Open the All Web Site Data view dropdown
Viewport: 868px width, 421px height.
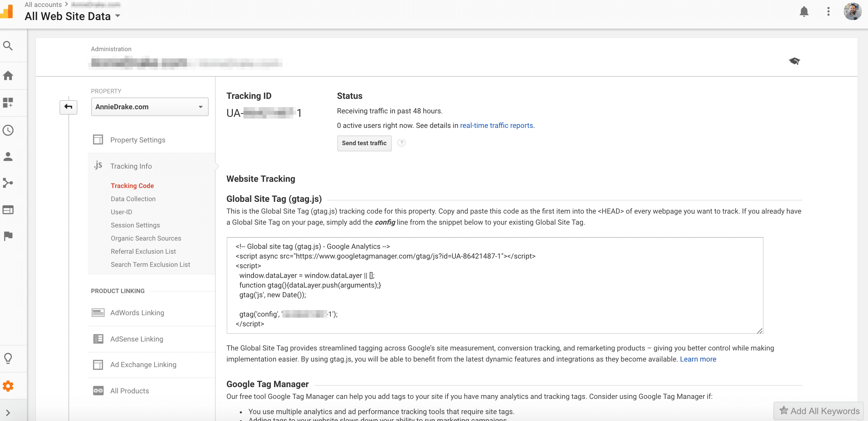click(x=73, y=16)
